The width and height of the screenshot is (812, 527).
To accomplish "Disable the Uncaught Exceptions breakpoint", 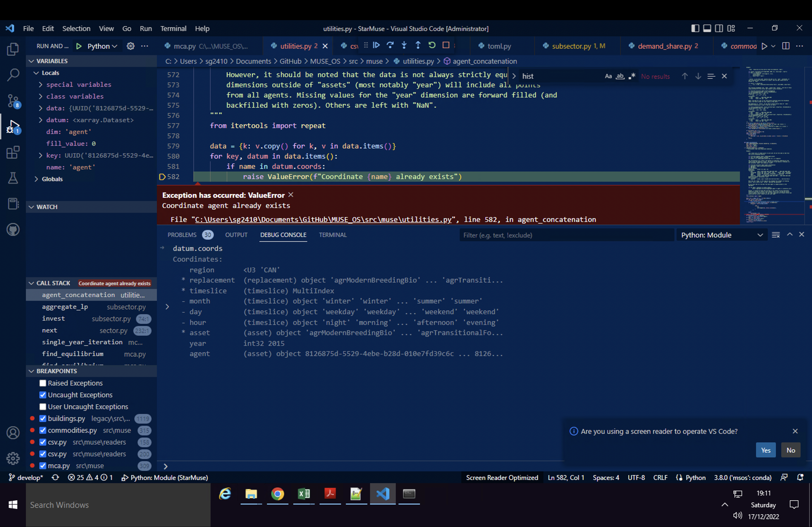I will (x=42, y=395).
